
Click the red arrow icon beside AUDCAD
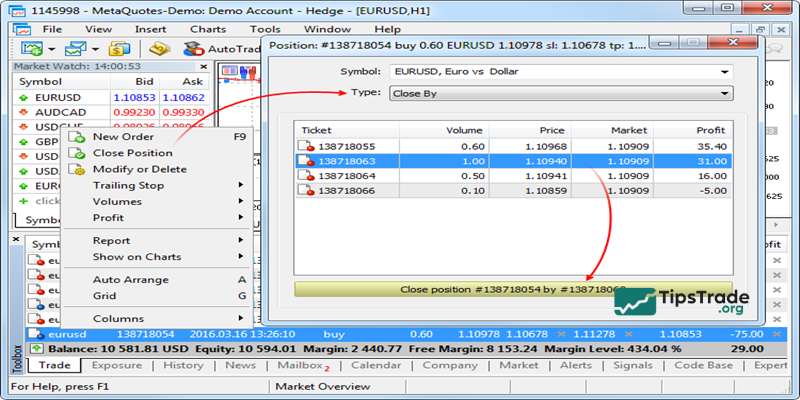coord(23,113)
